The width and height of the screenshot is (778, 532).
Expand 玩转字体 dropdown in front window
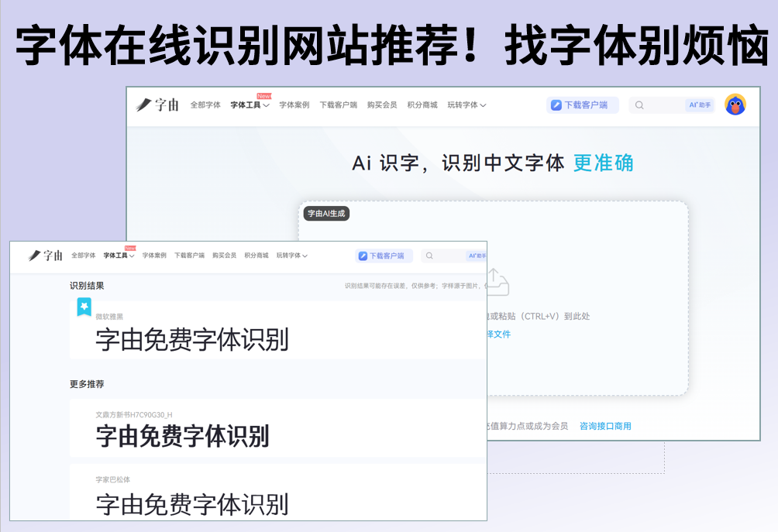(291, 256)
